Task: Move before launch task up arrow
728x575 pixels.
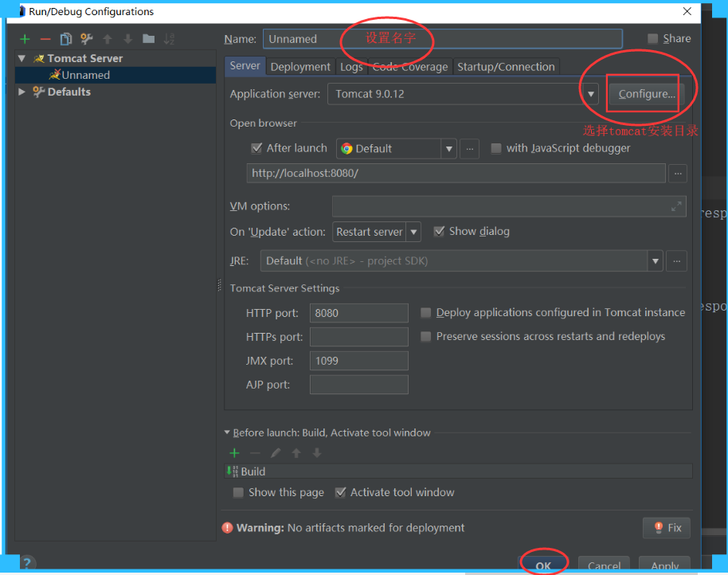Action: (296, 453)
